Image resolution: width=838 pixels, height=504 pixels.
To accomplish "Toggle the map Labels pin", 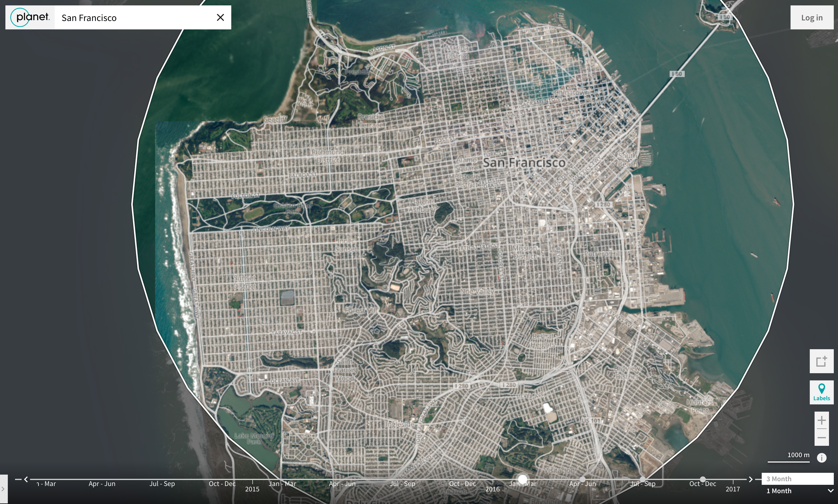I will pyautogui.click(x=821, y=392).
